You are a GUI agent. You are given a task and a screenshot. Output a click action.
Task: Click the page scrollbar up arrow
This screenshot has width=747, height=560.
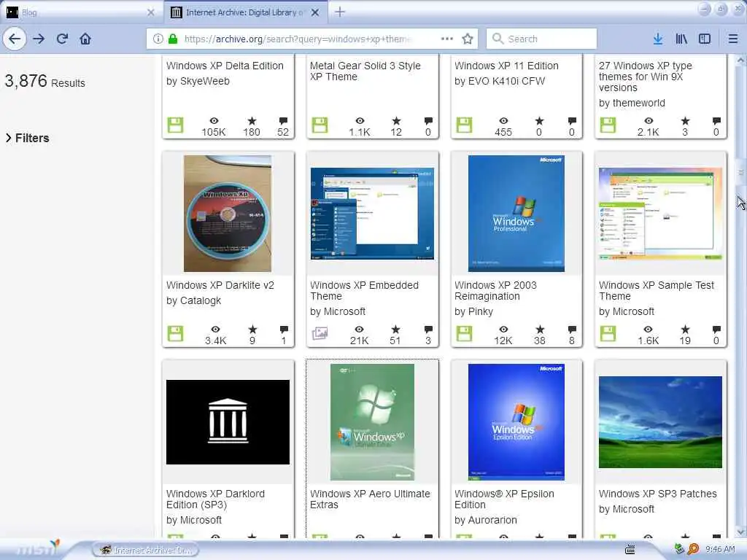click(x=740, y=61)
